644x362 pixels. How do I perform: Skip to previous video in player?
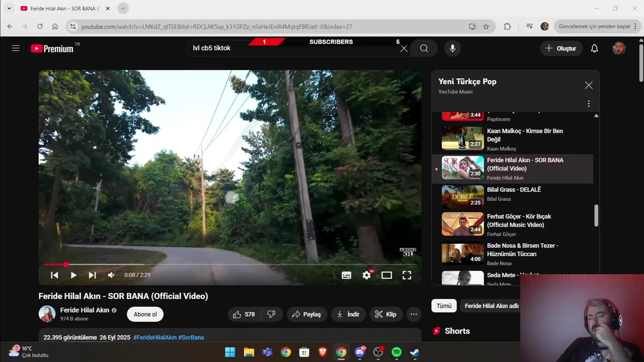click(54, 275)
